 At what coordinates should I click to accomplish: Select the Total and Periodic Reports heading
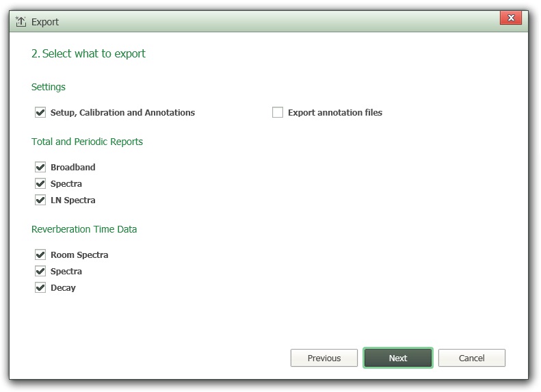point(87,142)
